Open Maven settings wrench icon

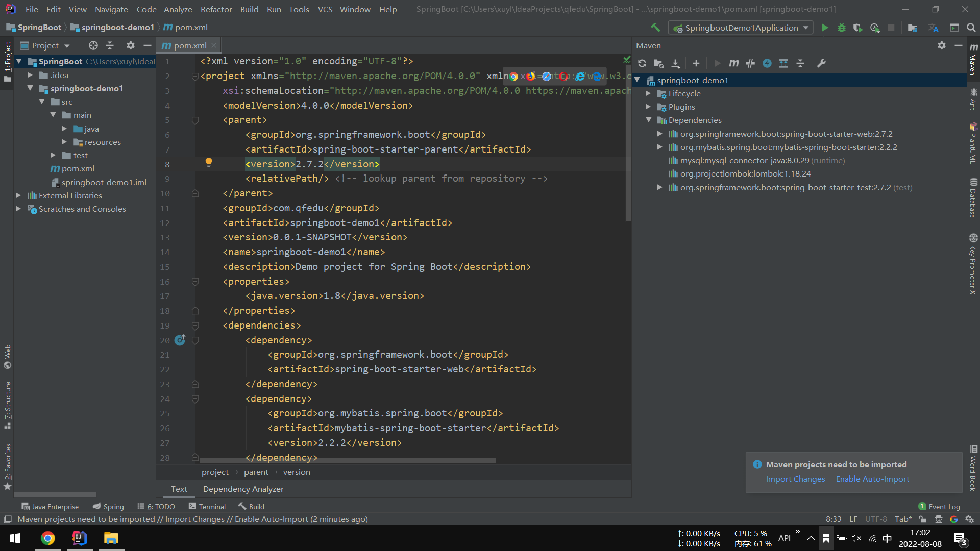[x=821, y=63]
